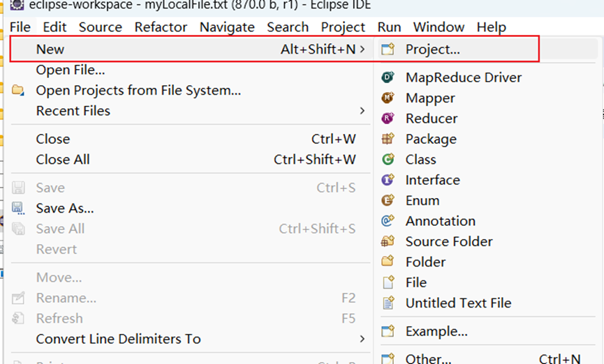Click the Mapper label text
Image resolution: width=604 pixels, height=364 pixels.
click(430, 98)
